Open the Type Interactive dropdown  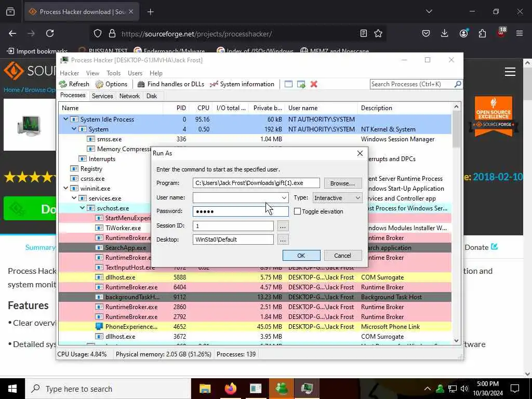pos(337,198)
